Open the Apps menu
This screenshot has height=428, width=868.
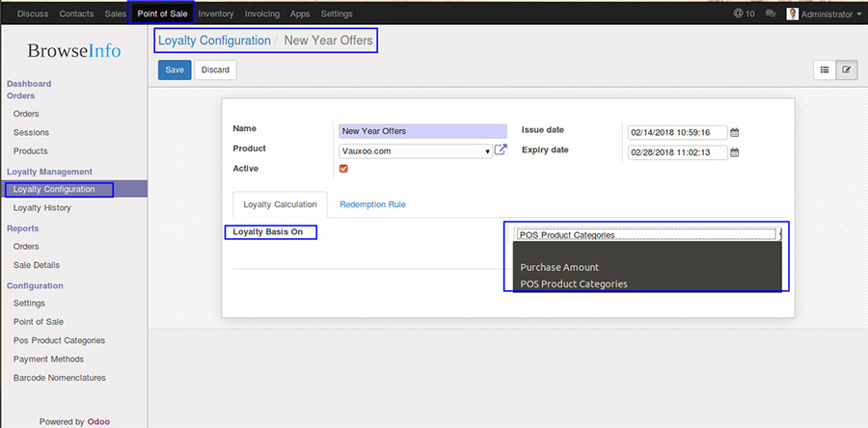click(300, 13)
